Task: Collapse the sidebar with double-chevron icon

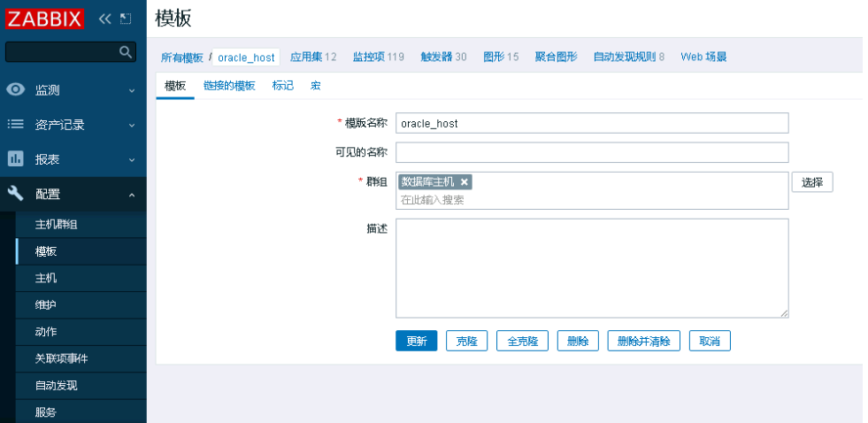Action: click(104, 19)
